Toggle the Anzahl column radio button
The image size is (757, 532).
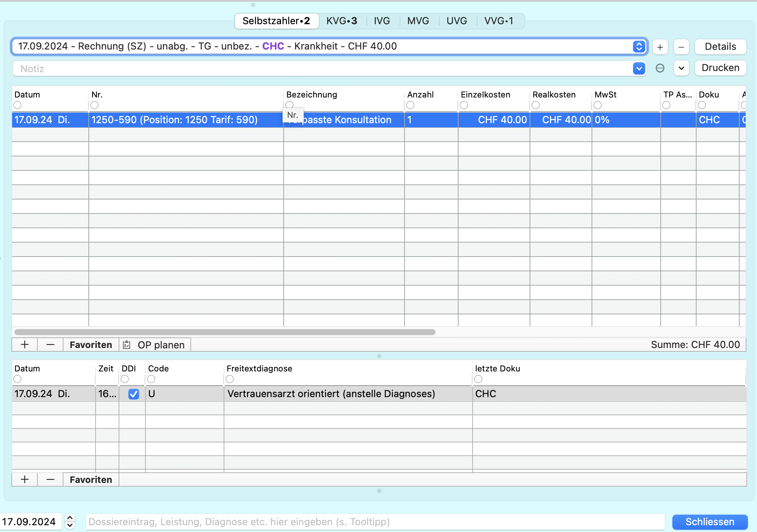[410, 105]
